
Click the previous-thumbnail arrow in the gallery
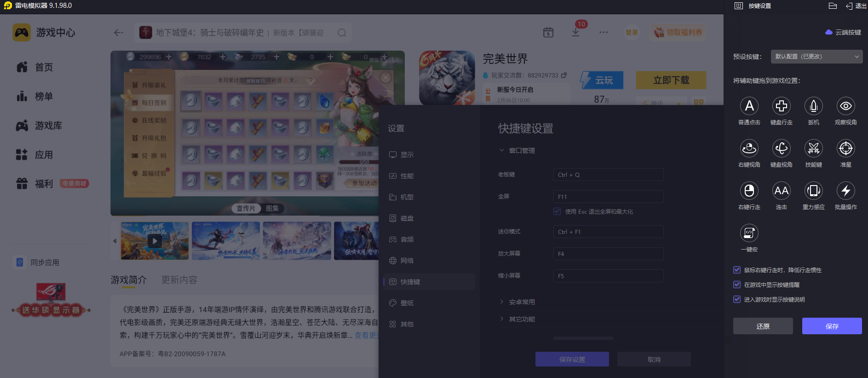click(x=115, y=241)
